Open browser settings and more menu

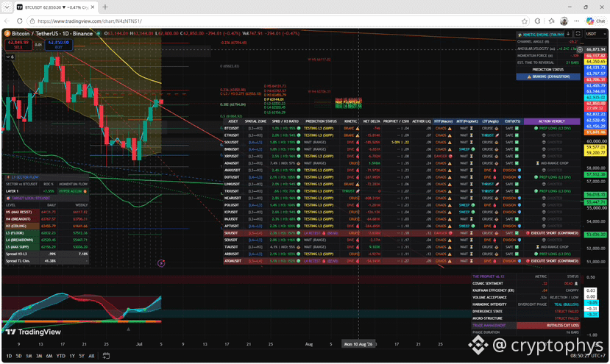(577, 21)
